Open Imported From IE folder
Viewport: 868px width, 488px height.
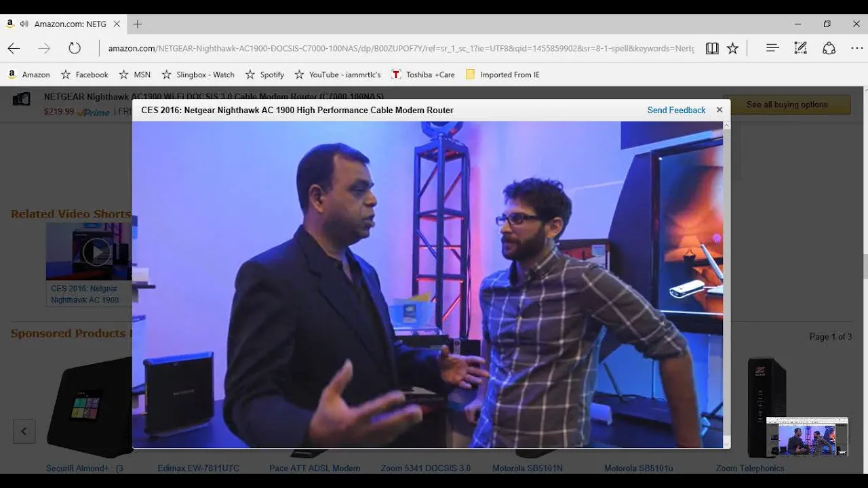(502, 75)
